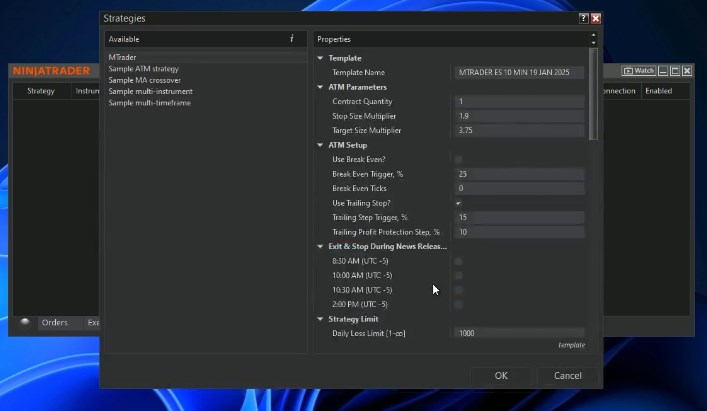This screenshot has height=411, width=707.
Task: Click the Stop Size Multiplier field
Action: 519,116
